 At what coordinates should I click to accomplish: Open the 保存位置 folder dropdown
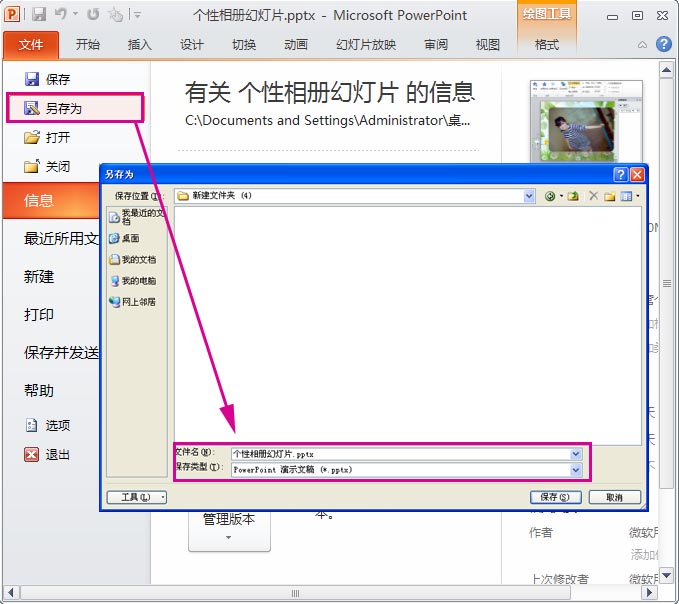click(529, 196)
